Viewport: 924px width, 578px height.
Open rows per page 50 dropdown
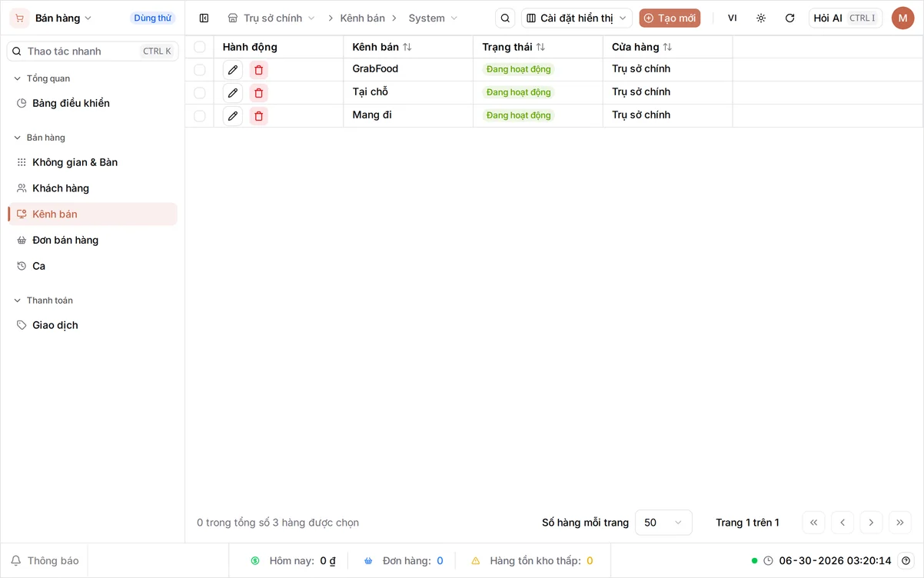(663, 523)
